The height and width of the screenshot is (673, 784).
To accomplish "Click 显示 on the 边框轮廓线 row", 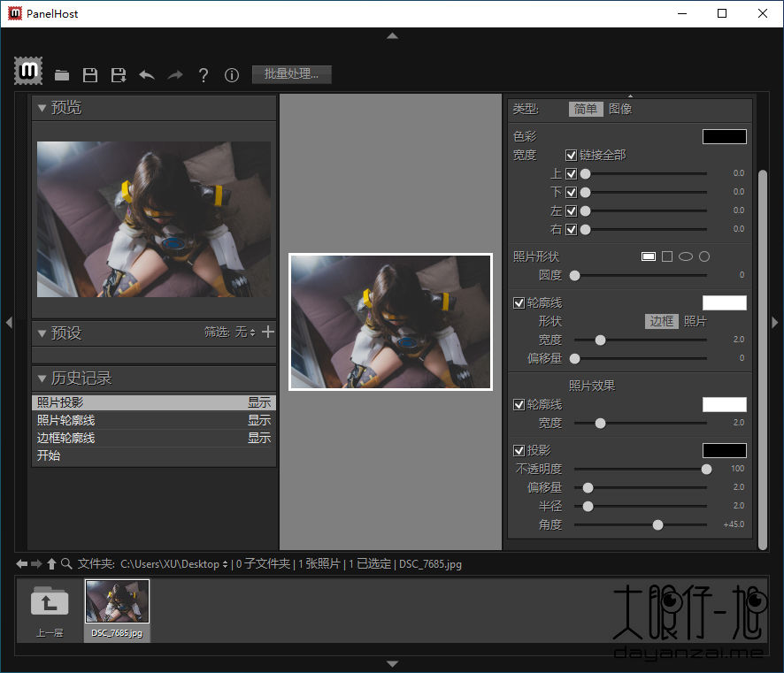I will point(259,438).
